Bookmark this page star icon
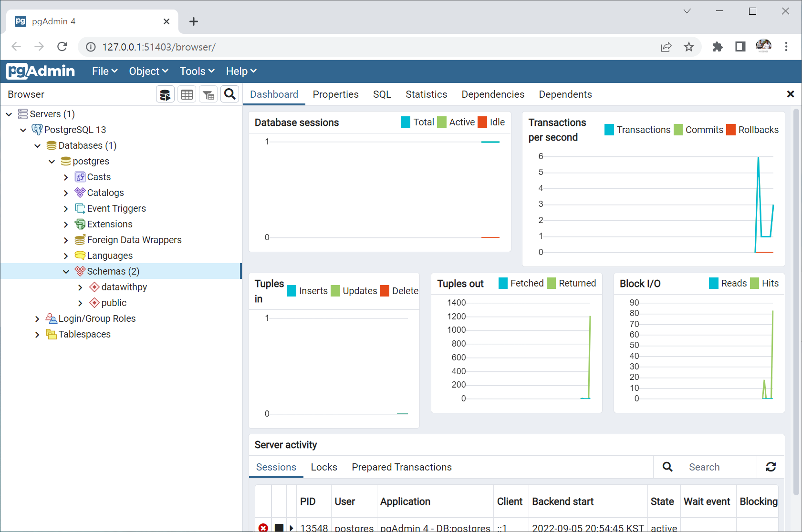This screenshot has height=532, width=802. [688, 47]
